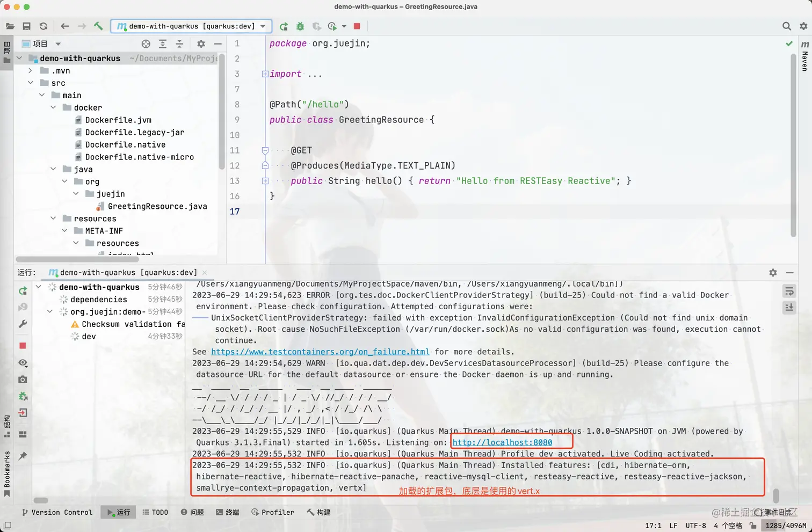Collapse all nodes in the project tree
This screenshot has width=812, height=532.
(x=179, y=43)
